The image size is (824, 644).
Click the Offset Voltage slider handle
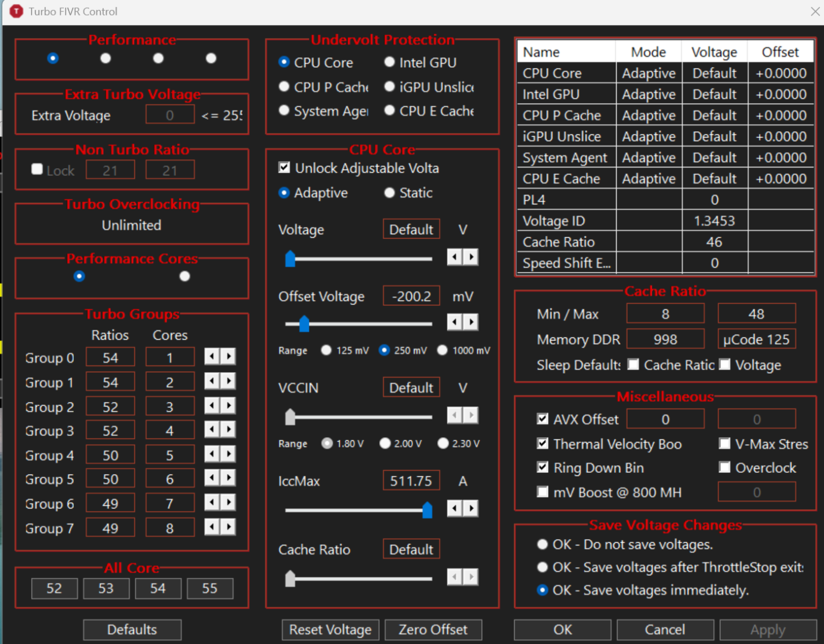tap(304, 324)
